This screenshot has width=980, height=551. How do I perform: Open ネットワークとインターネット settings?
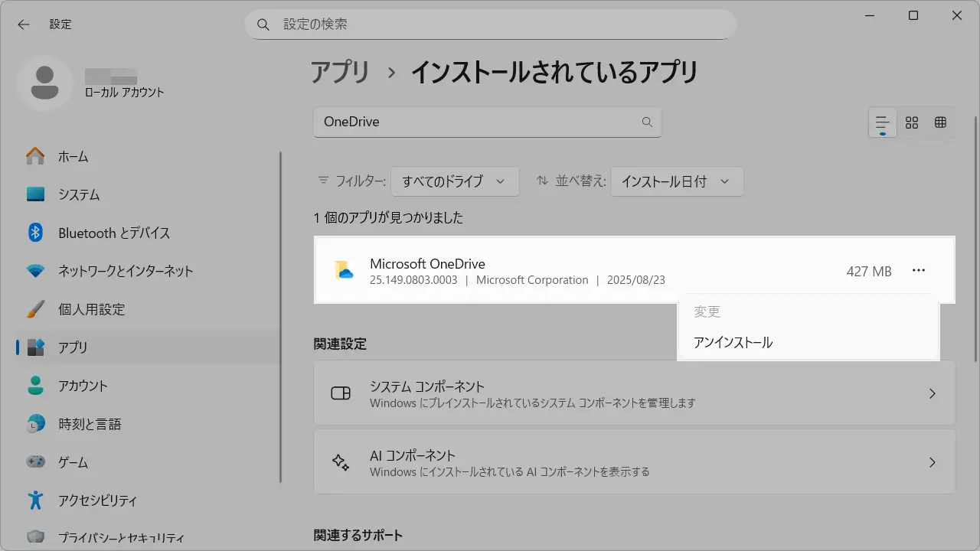coord(148,271)
